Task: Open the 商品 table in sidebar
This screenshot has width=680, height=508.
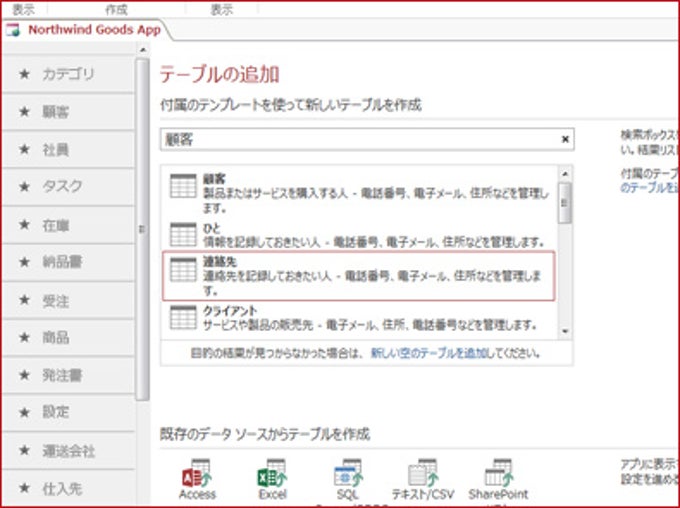Action: pos(68,337)
